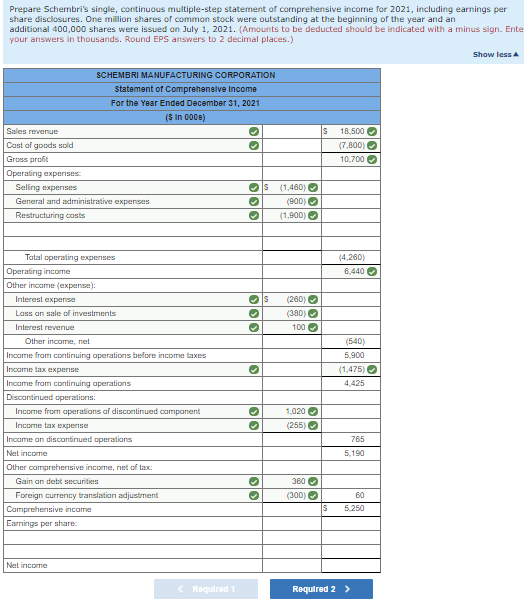Select the Sales revenue label cell
Screen dimensions: 524x608
point(133,131)
